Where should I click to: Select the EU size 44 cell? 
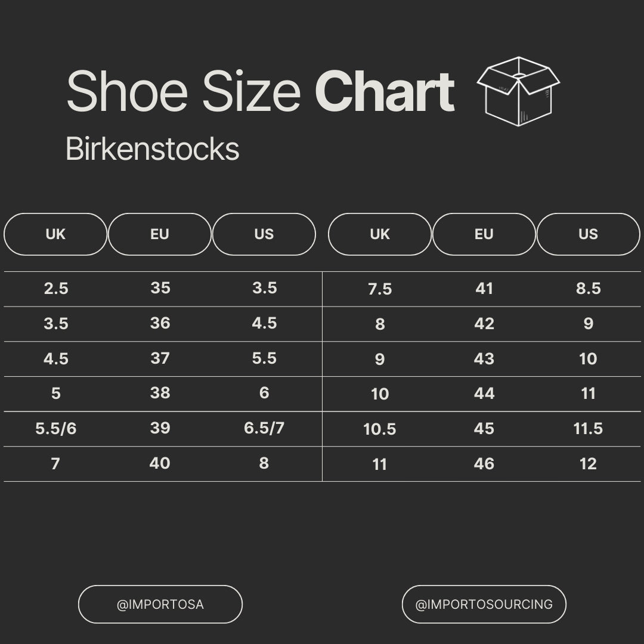coord(484,394)
